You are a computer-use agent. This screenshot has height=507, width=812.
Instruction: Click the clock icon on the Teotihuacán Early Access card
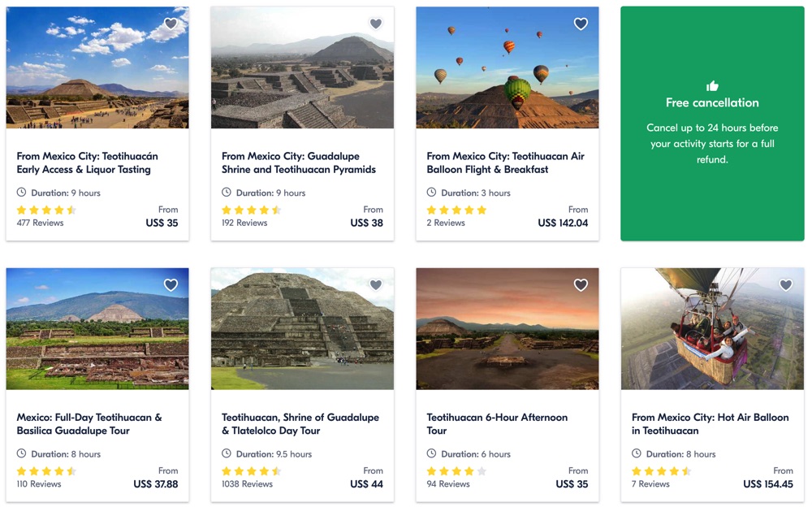click(x=21, y=193)
